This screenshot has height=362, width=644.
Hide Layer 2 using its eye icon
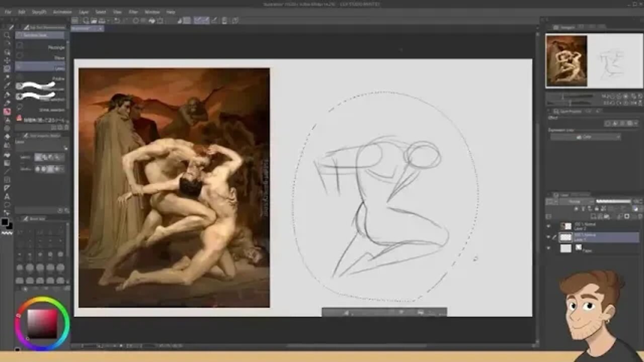(x=549, y=226)
